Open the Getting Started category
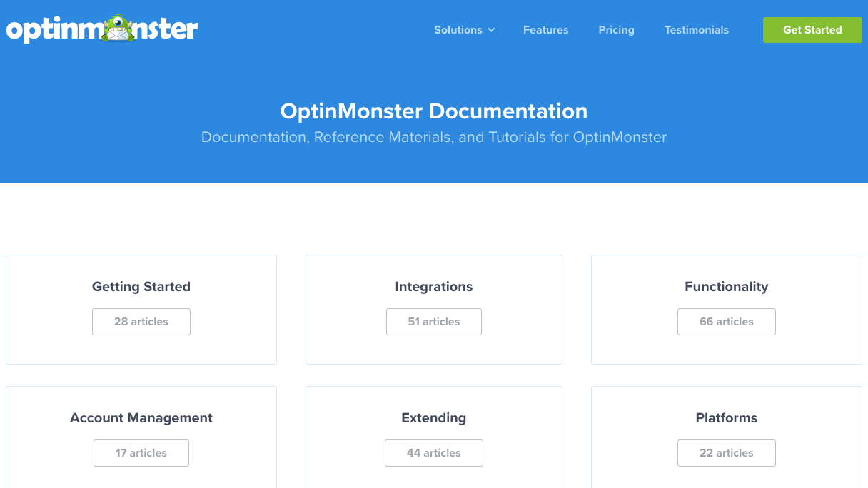The width and height of the screenshot is (868, 488). click(x=141, y=287)
